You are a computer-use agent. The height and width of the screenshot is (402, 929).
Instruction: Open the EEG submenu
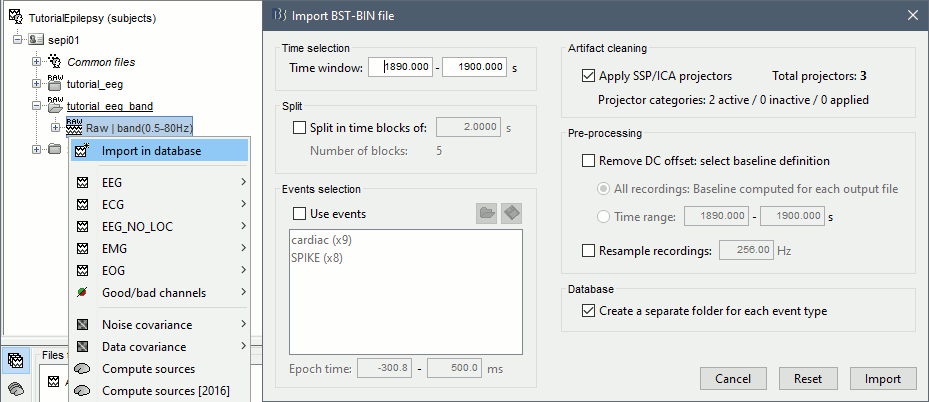(158, 183)
